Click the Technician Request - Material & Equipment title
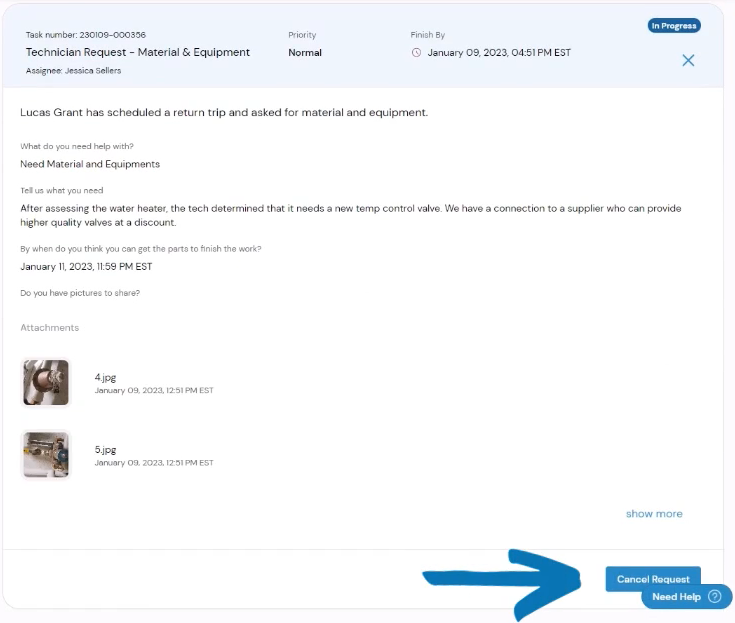735x623 pixels. 138,52
